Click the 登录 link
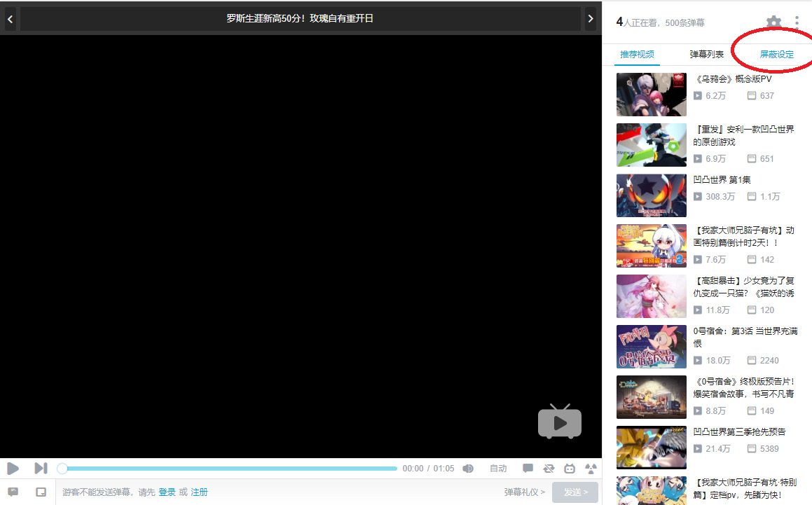Viewport: 812px width, 505px height. [167, 492]
